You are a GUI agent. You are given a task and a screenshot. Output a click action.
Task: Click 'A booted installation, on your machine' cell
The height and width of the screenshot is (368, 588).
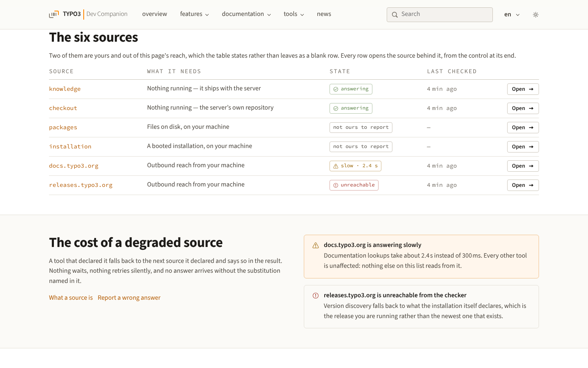(x=199, y=146)
